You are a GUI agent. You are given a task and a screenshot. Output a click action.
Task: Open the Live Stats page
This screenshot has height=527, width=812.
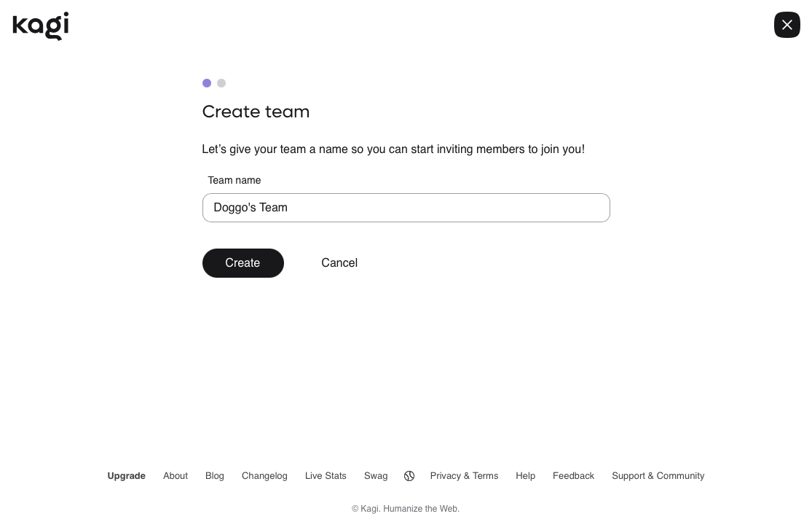click(326, 475)
